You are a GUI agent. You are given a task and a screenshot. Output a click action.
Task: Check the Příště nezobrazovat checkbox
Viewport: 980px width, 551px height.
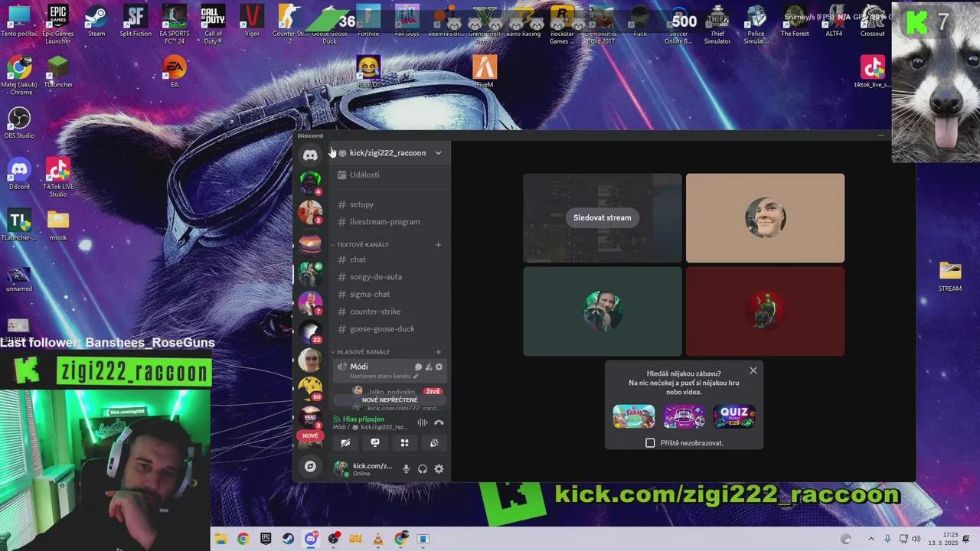[x=650, y=443]
